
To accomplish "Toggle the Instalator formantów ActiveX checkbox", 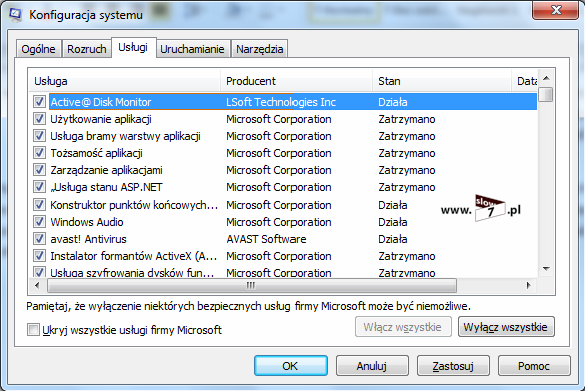I will (39, 256).
